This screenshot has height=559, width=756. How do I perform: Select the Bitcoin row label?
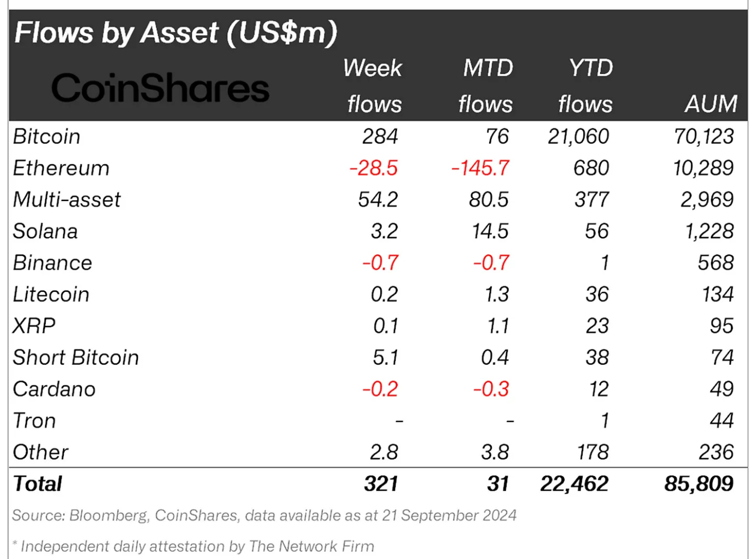click(47, 136)
